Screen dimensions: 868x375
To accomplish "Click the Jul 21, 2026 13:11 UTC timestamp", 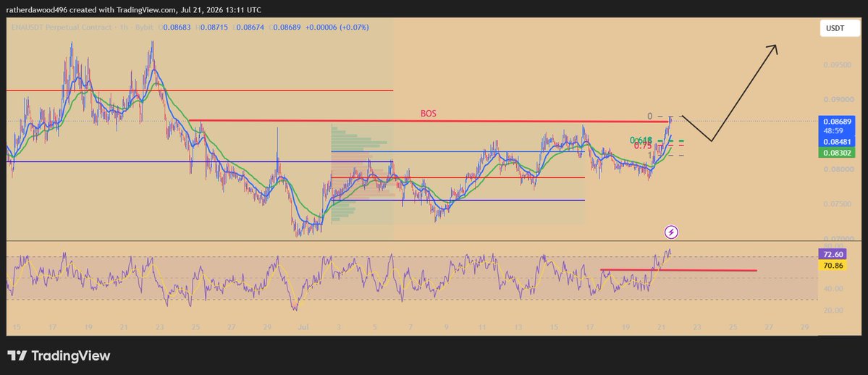I will click(x=221, y=10).
